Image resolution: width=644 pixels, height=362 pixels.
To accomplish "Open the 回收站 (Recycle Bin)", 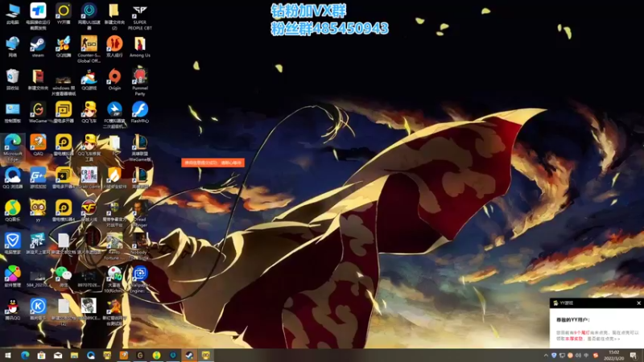I will pyautogui.click(x=13, y=79).
